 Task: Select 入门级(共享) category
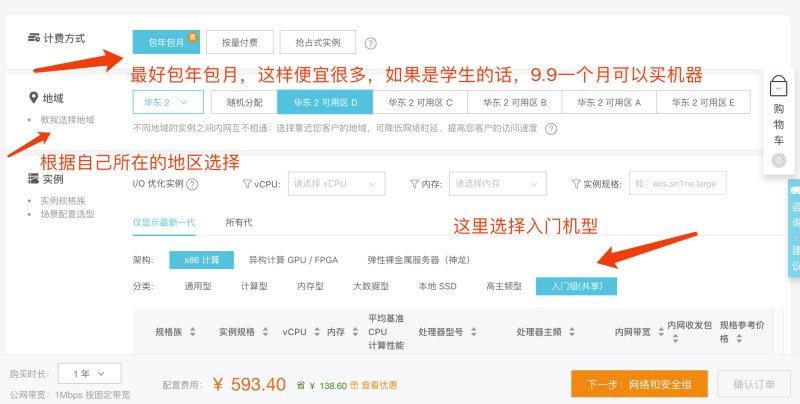click(577, 286)
